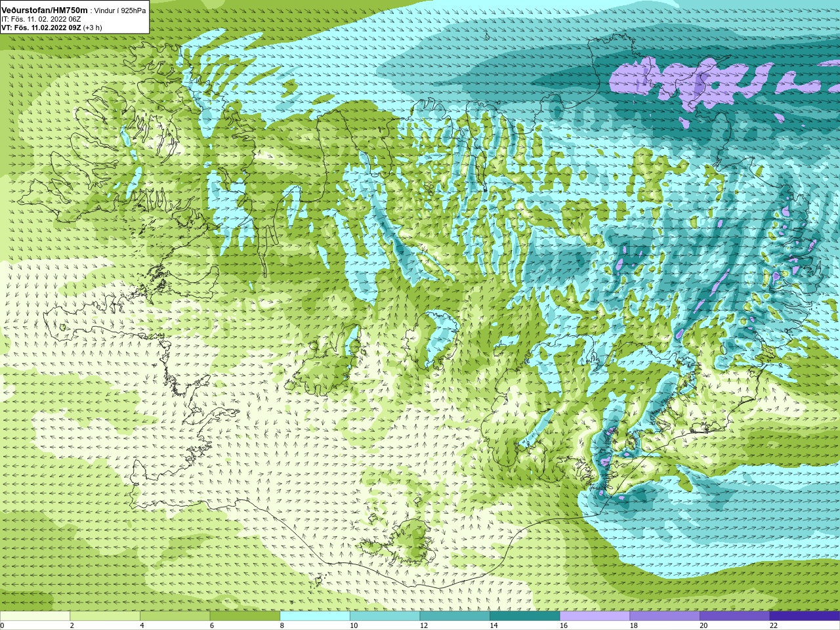
Task: Click the 'Vindur í 925hPa' label
Action: (x=120, y=10)
